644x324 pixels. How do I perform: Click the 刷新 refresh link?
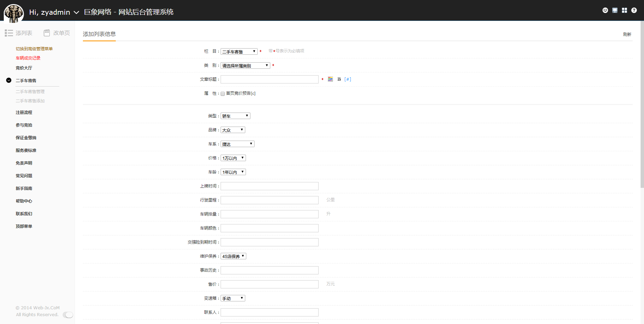click(627, 34)
